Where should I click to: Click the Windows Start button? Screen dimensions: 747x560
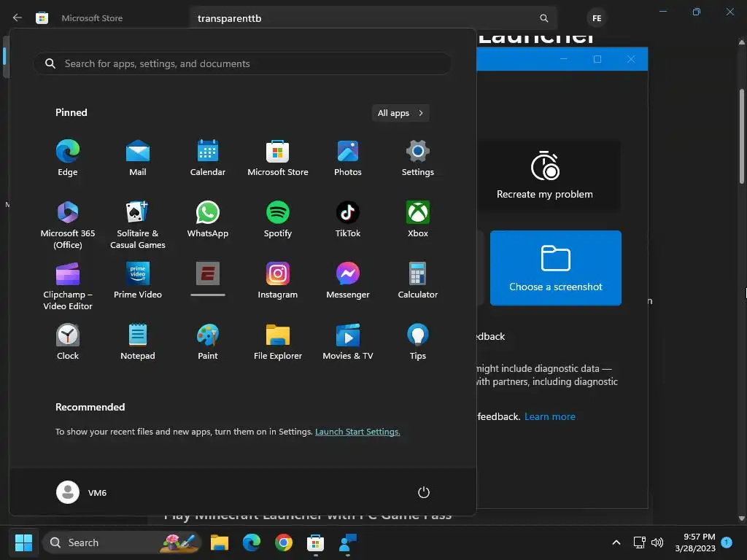pos(23,542)
